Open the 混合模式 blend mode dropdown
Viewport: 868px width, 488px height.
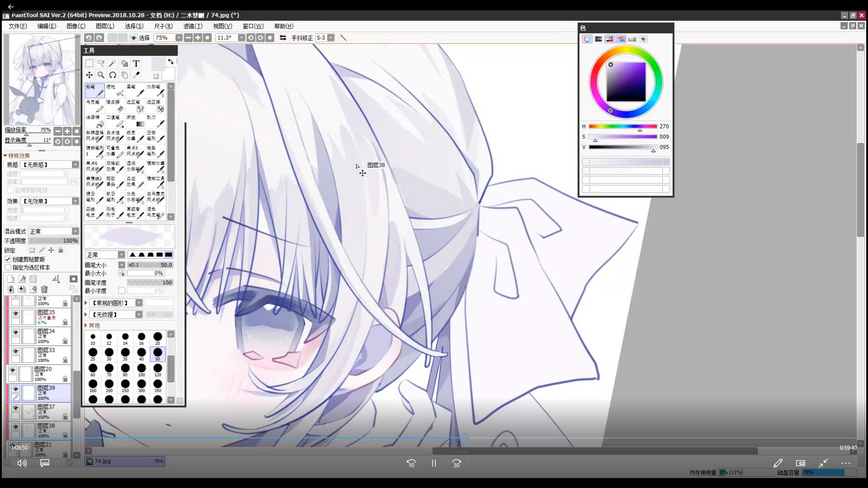(54, 231)
